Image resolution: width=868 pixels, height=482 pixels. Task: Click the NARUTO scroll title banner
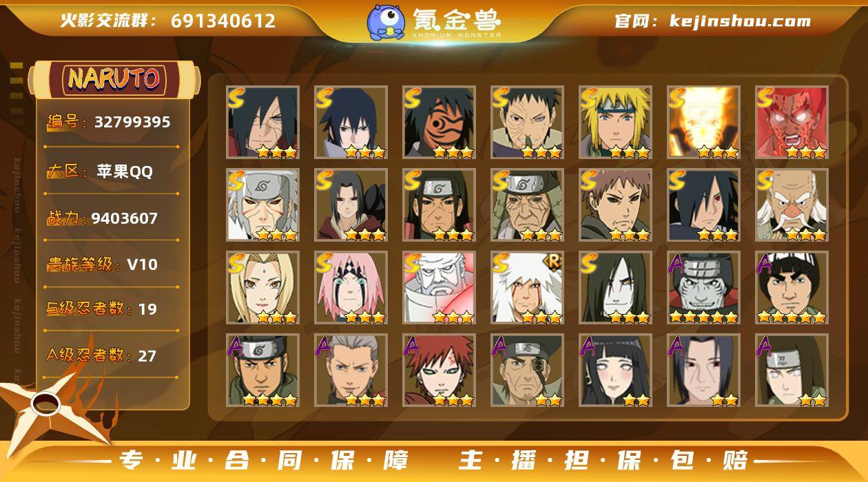coord(114,79)
